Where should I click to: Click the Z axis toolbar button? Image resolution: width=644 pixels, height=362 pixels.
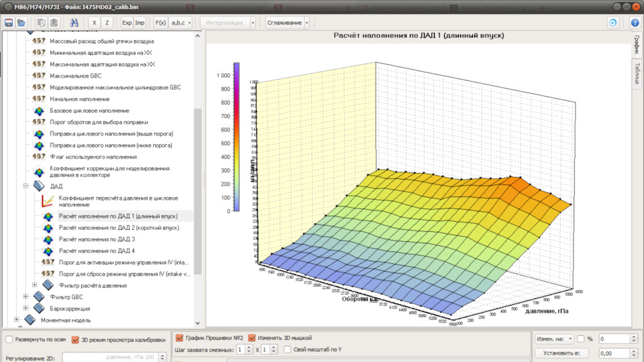[x=107, y=23]
